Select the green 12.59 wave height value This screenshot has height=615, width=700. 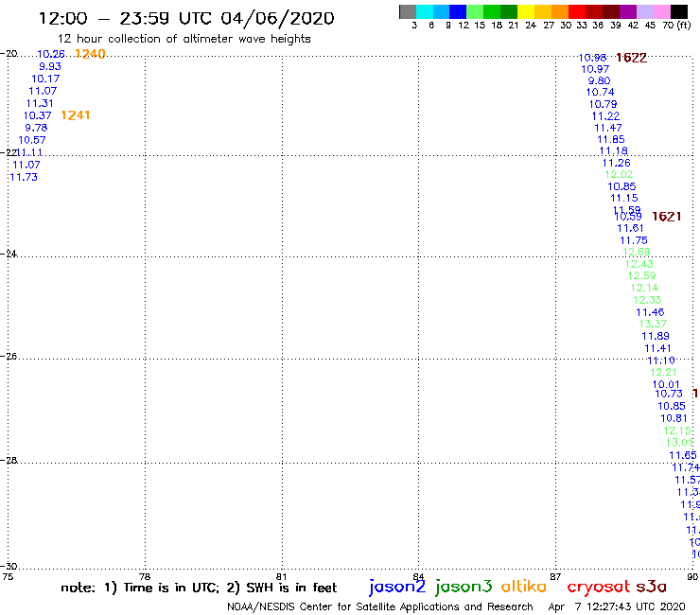point(642,275)
